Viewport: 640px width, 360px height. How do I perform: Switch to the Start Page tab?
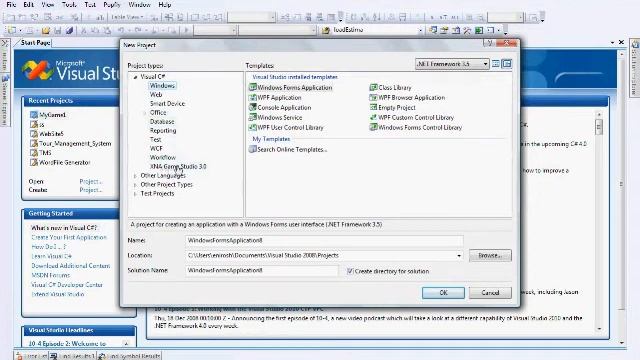[x=35, y=42]
